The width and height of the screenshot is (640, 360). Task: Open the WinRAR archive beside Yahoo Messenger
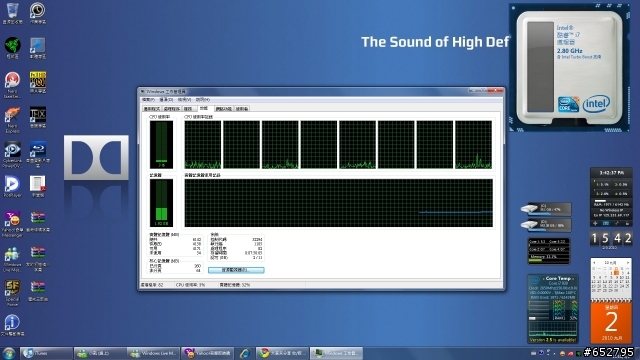(x=38, y=222)
